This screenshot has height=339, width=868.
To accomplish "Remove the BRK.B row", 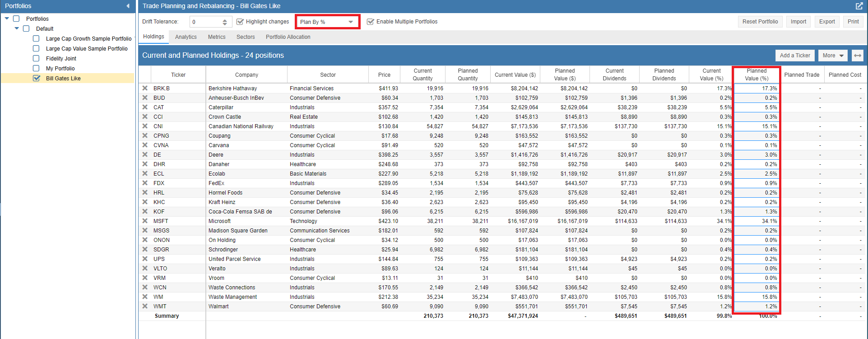I will pos(145,88).
